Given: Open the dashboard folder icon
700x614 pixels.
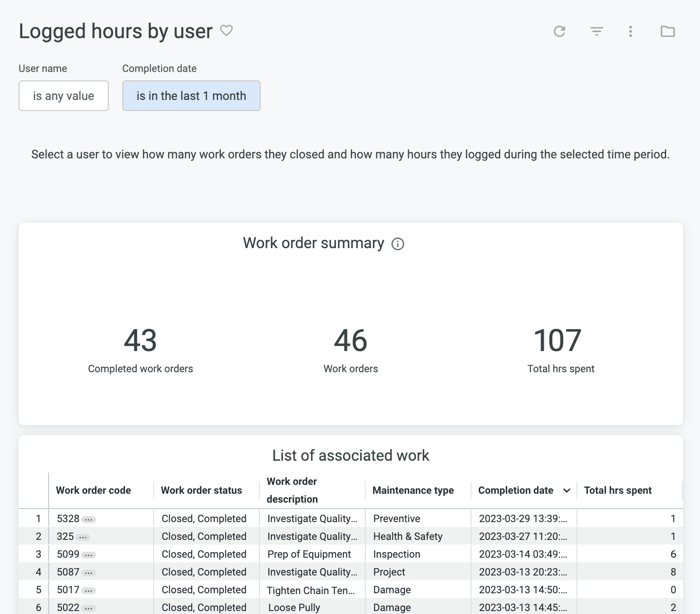Looking at the screenshot, I should pyautogui.click(x=668, y=31).
